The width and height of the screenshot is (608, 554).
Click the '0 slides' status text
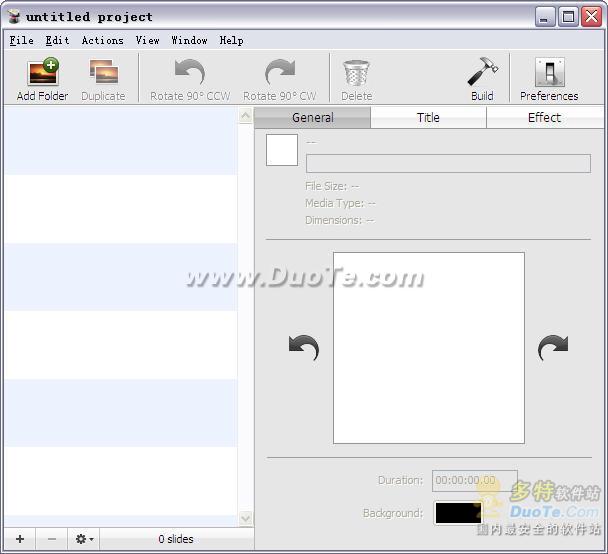(176, 539)
